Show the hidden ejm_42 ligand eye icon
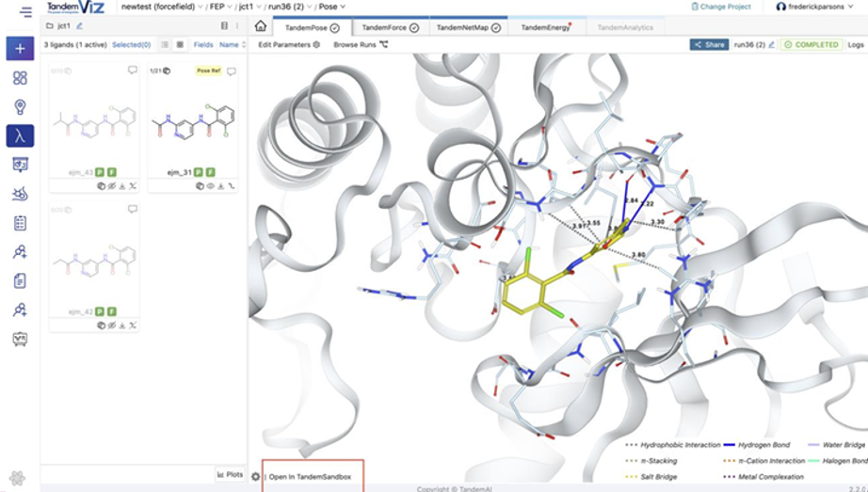Viewport: 868px width, 492px height. click(112, 325)
